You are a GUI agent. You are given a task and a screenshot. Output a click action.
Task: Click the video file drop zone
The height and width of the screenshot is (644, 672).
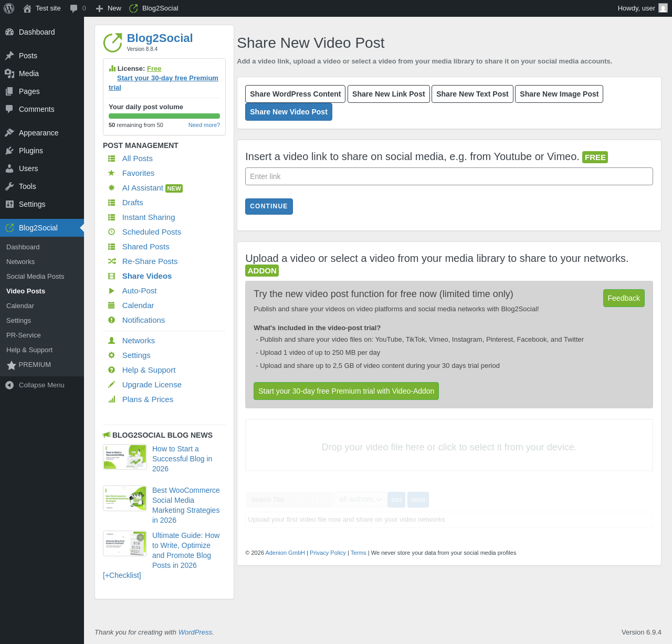(x=449, y=445)
